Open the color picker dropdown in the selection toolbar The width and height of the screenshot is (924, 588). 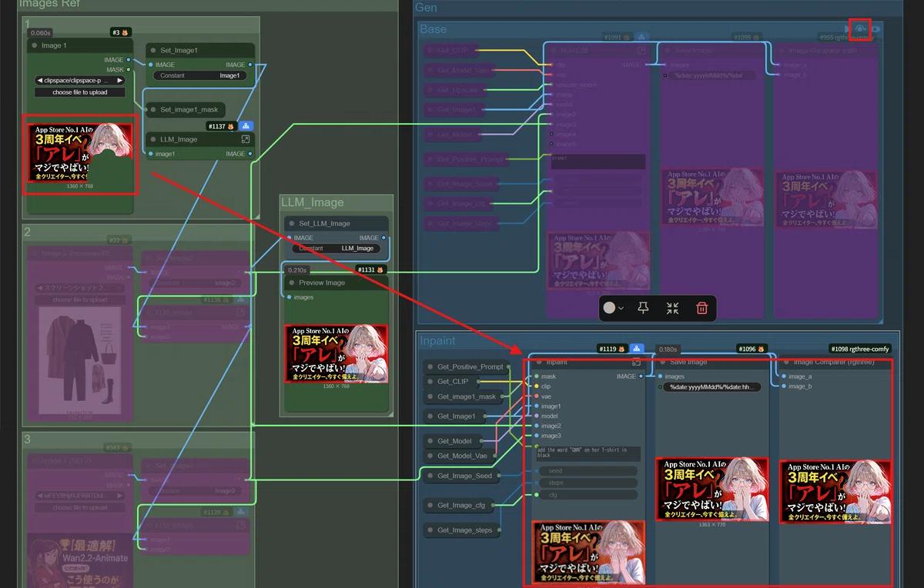click(614, 308)
